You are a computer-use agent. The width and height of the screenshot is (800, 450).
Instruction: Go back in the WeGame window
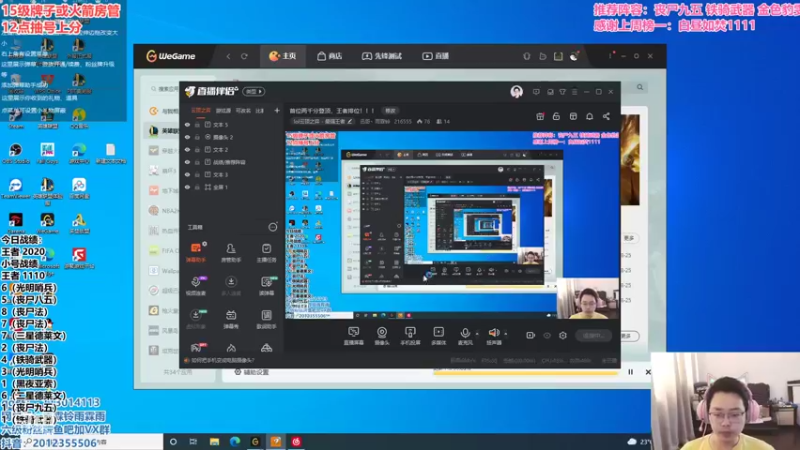[x=228, y=56]
